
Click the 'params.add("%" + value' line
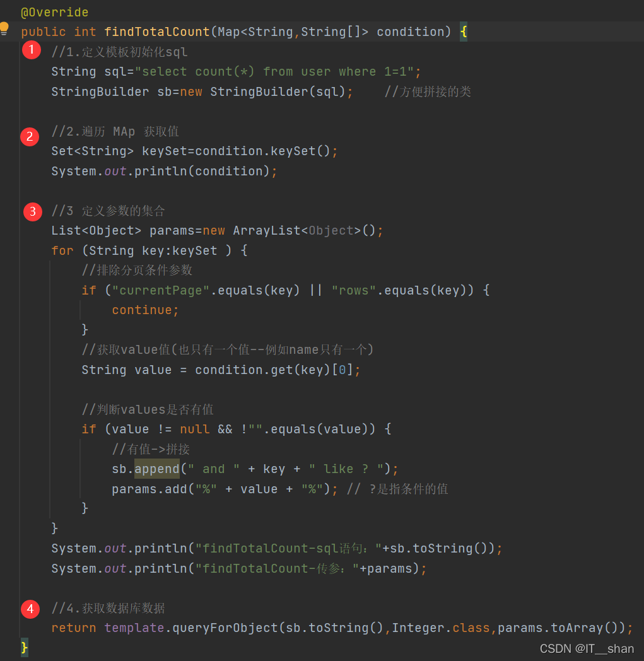click(225, 489)
